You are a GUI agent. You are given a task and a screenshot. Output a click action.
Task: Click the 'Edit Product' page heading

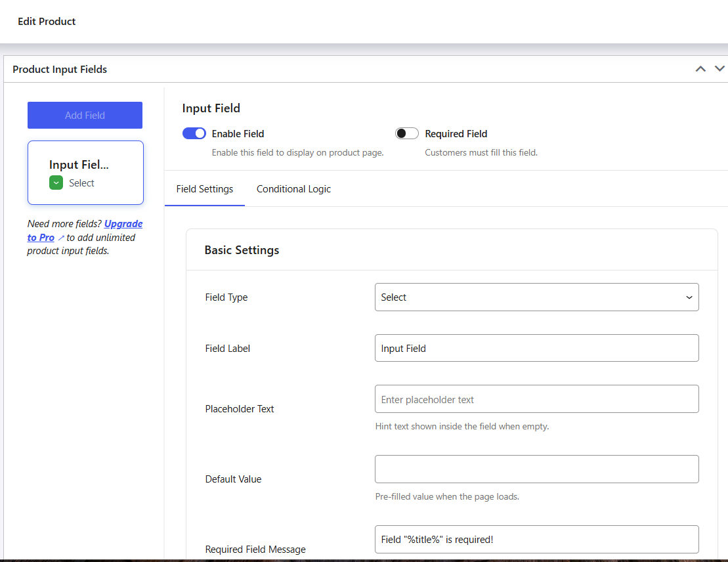coord(47,22)
